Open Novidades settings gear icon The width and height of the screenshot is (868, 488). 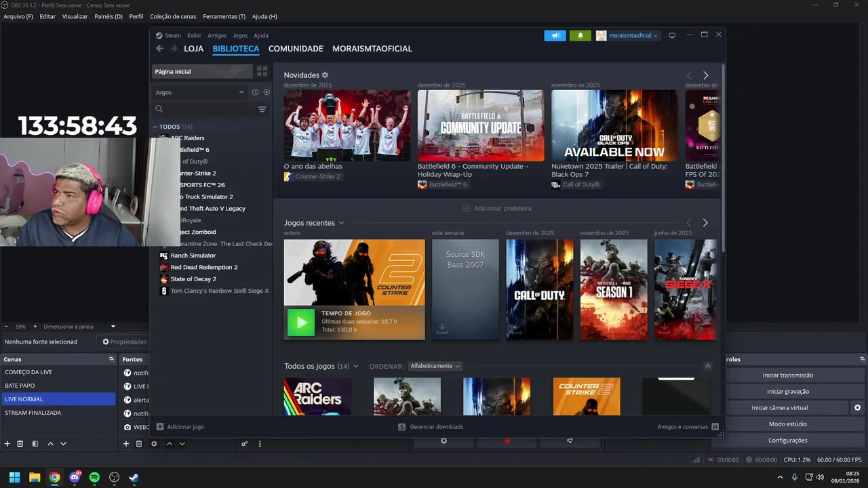point(325,75)
